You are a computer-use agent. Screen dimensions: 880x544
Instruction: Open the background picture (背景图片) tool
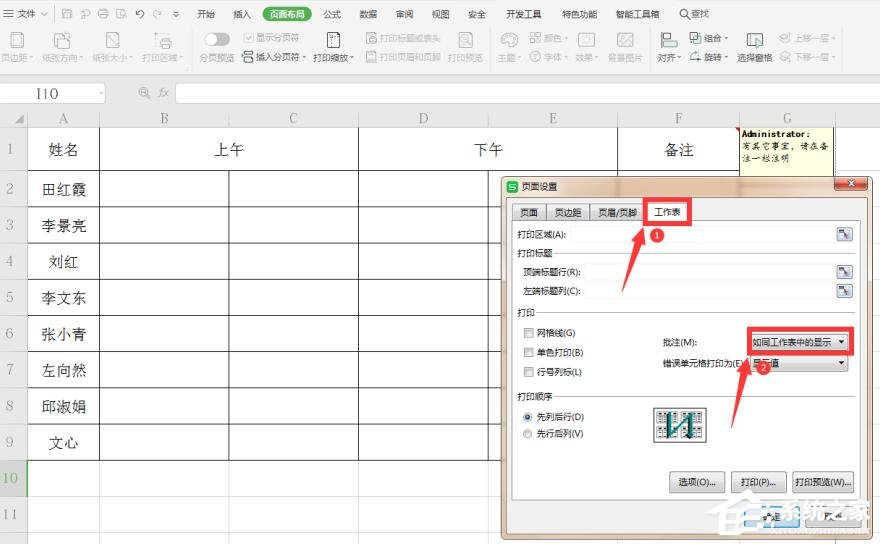point(625,47)
